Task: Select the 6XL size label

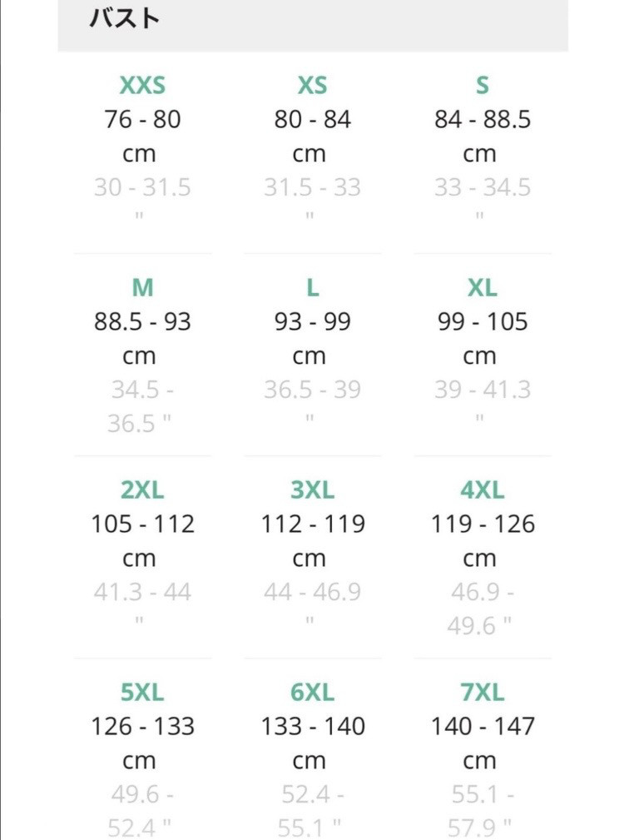Action: click(x=312, y=692)
